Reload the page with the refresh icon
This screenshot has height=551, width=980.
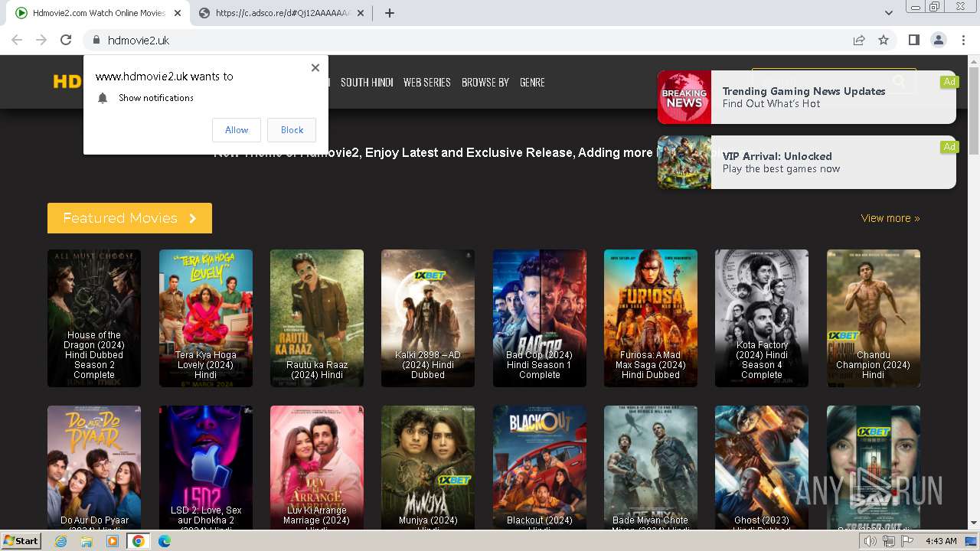point(66,40)
